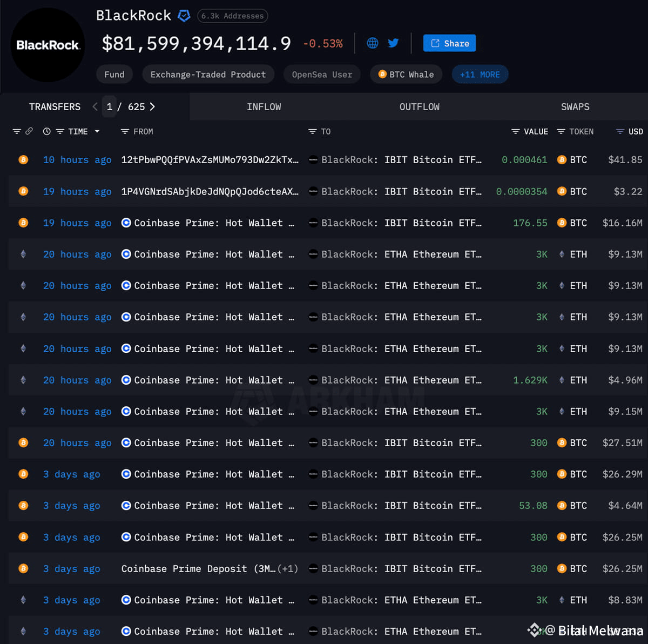Click the Bitcoin icon in the $27.51M row
The width and height of the screenshot is (648, 644).
23,442
